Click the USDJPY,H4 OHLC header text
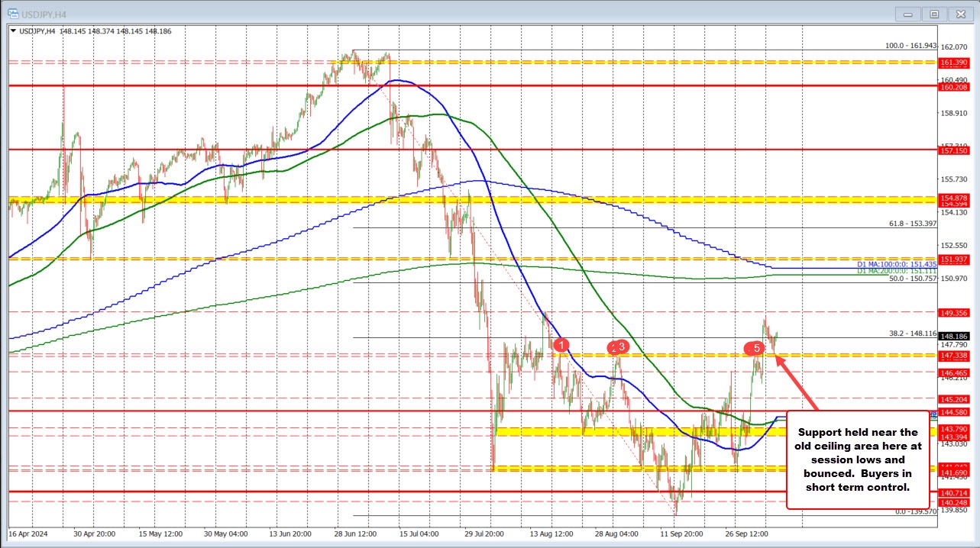Image resolution: width=980 pixels, height=548 pixels. [x=95, y=31]
